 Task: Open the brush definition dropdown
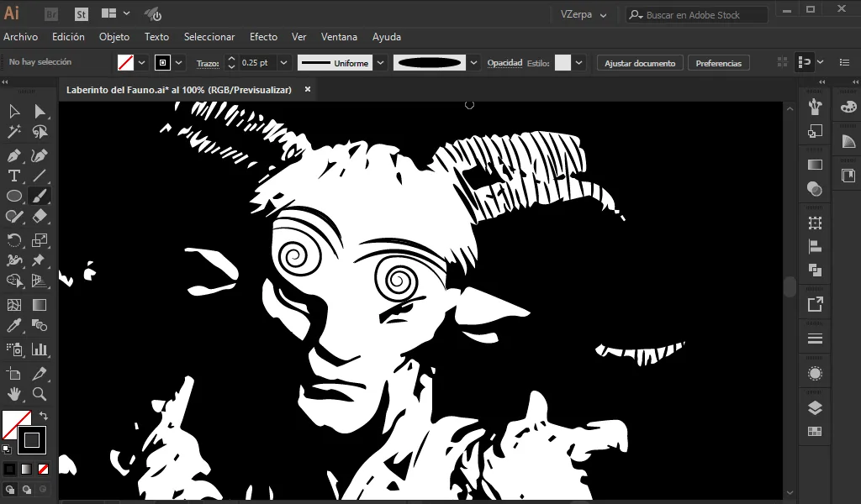(473, 62)
